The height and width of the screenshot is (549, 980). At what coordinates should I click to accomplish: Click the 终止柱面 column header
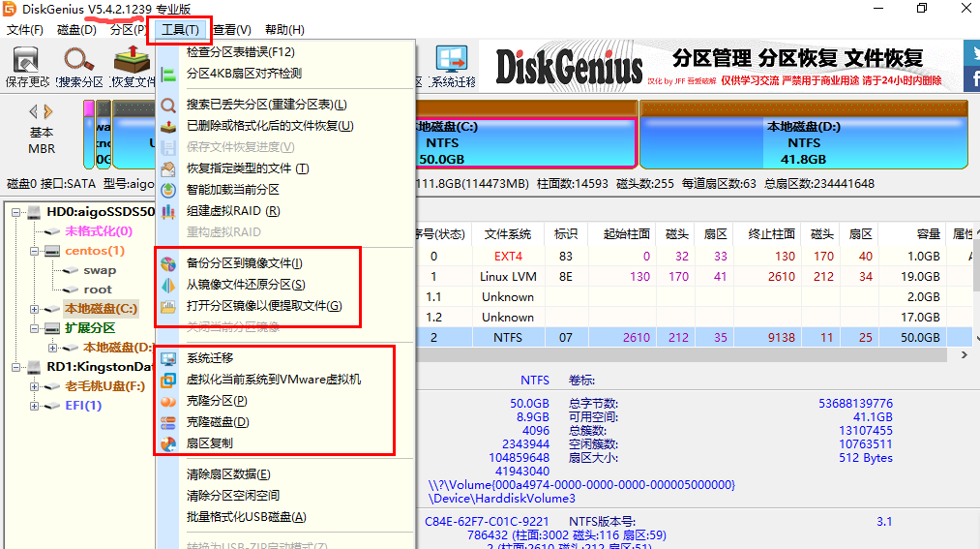pyautogui.click(x=768, y=234)
